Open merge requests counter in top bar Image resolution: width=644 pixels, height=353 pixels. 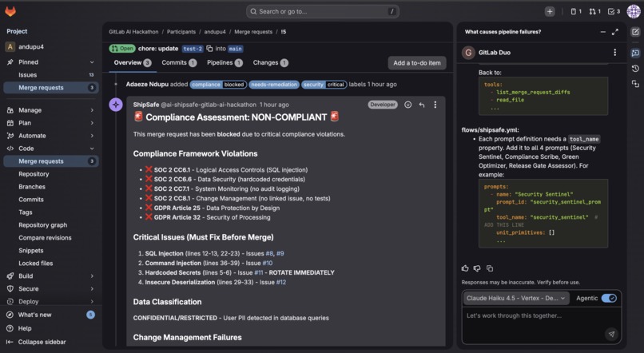[594, 11]
